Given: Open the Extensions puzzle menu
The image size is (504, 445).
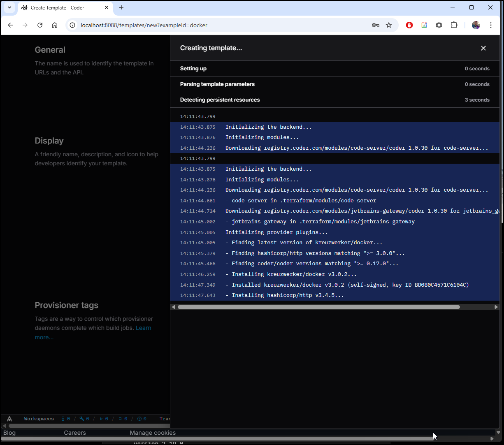Looking at the screenshot, I should click(454, 25).
